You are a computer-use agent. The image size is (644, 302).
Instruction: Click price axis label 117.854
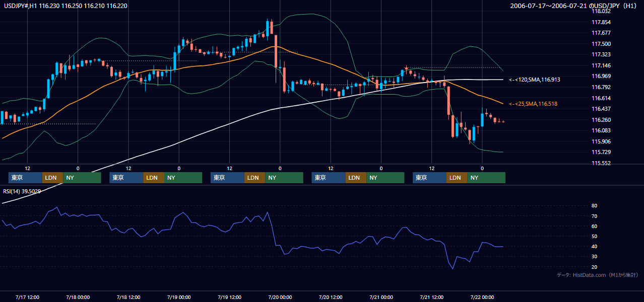tap(602, 22)
